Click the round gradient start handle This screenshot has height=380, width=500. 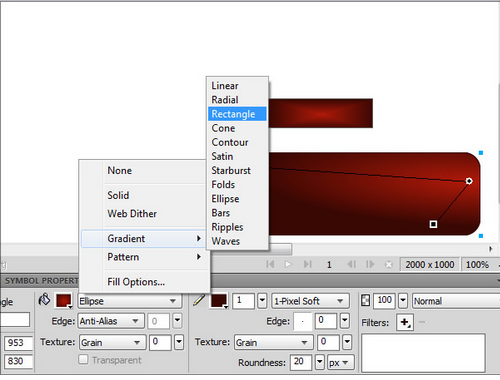pos(469,181)
